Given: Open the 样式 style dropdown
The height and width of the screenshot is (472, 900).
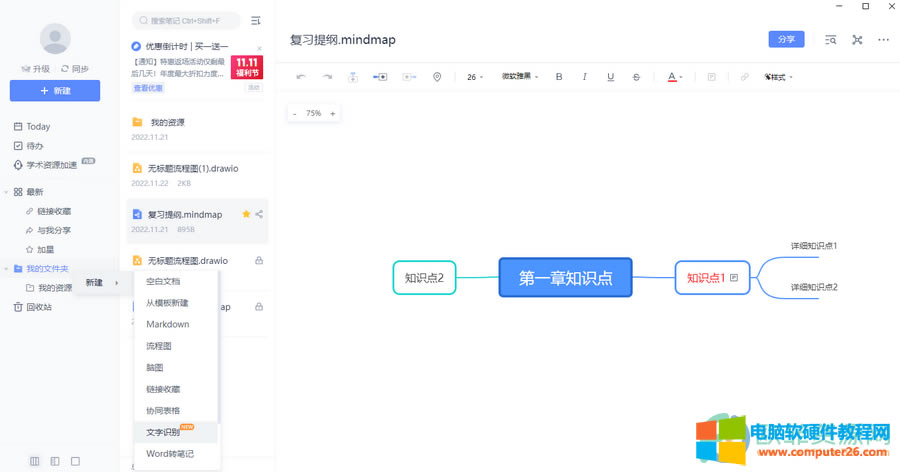Looking at the screenshot, I should pos(779,77).
